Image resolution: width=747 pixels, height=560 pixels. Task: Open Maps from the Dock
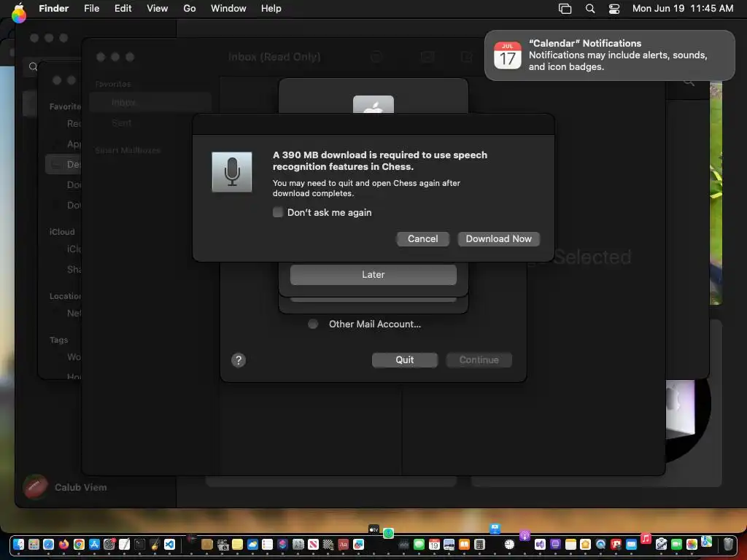click(706, 542)
